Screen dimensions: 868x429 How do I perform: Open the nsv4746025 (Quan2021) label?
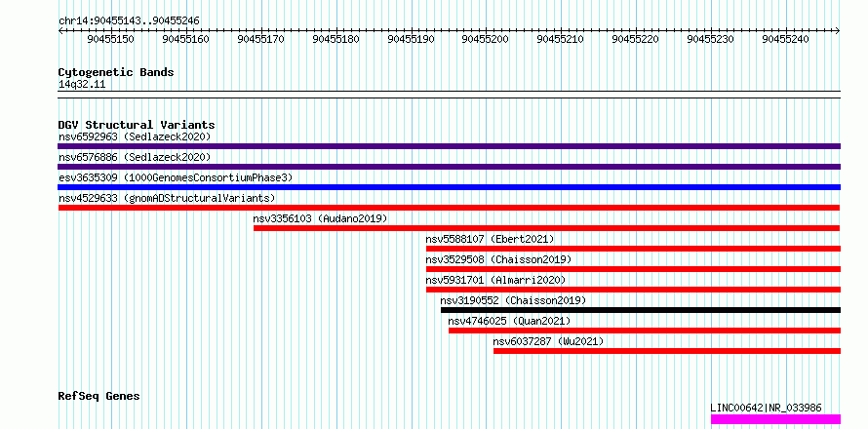pos(509,321)
